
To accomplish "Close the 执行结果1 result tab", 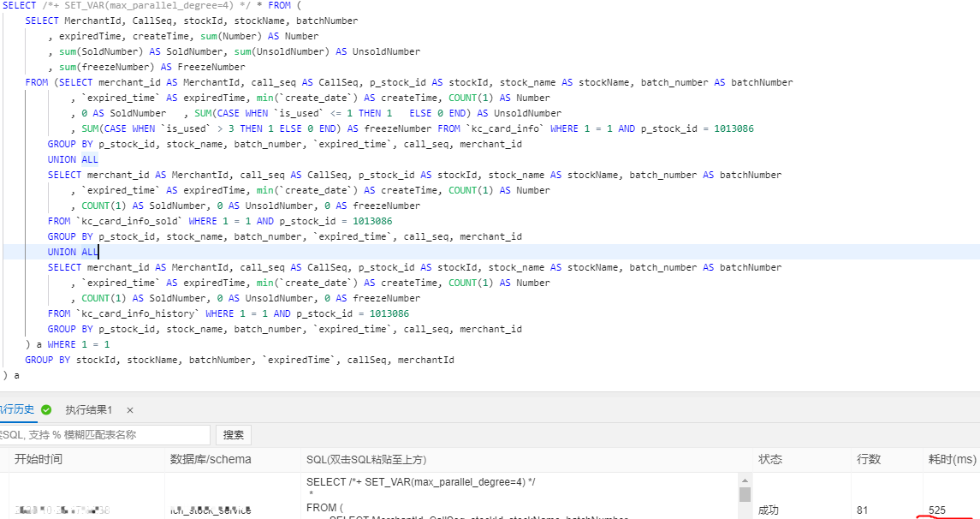I will pyautogui.click(x=129, y=409).
